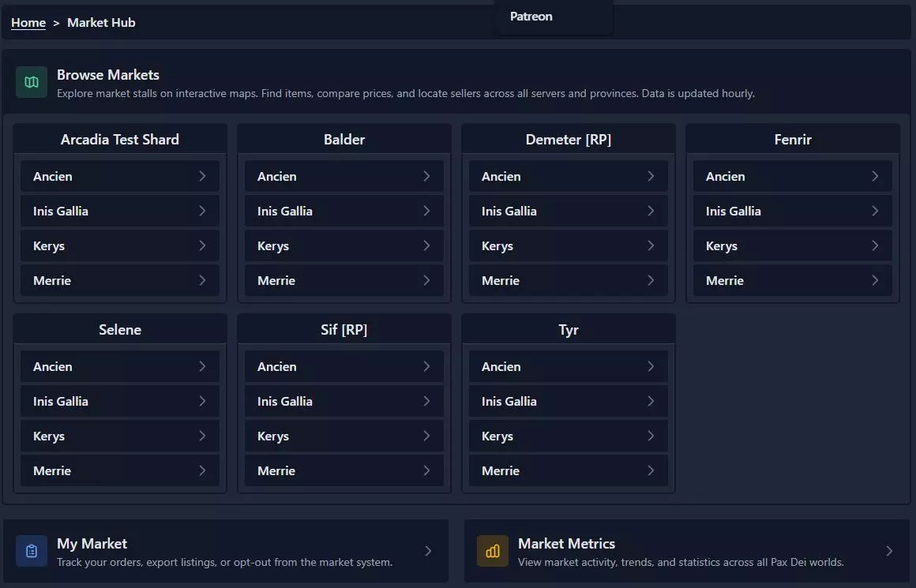Open the My Market title
This screenshot has width=916, height=588.
tap(92, 543)
